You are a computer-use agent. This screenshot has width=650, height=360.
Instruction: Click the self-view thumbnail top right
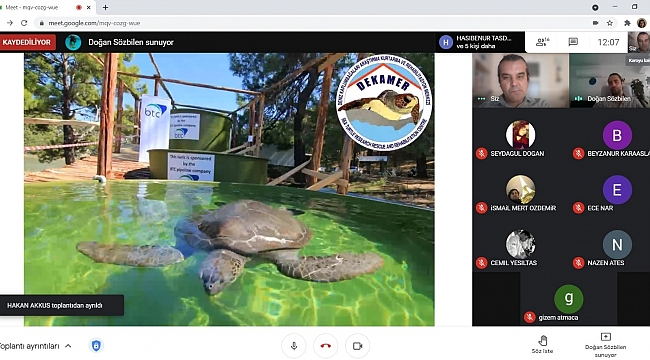pyautogui.click(x=639, y=42)
